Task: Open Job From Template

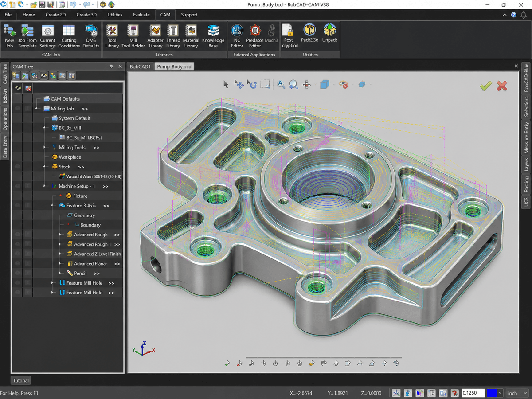Action: (27, 36)
